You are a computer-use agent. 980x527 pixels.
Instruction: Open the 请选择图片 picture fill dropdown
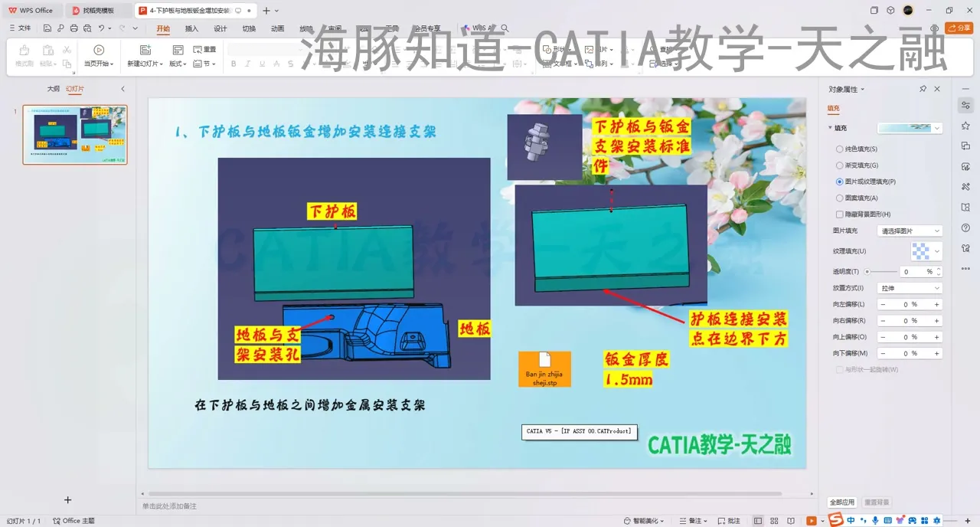[909, 230]
